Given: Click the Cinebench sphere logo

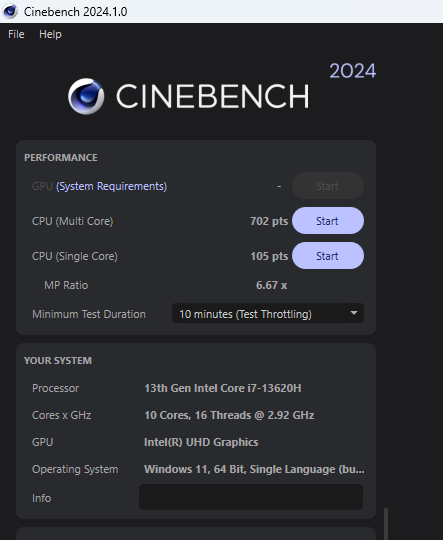Looking at the screenshot, I should tap(86, 96).
